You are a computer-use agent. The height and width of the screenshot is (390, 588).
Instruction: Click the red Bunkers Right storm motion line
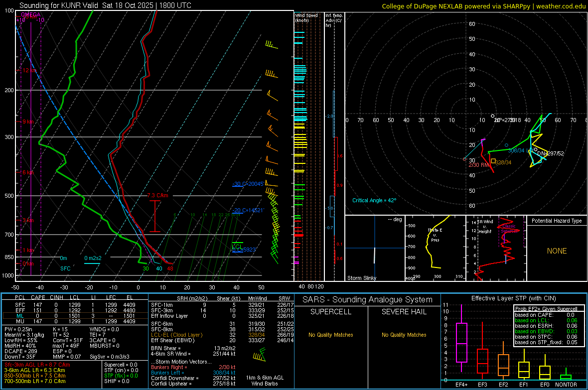tap(193, 367)
